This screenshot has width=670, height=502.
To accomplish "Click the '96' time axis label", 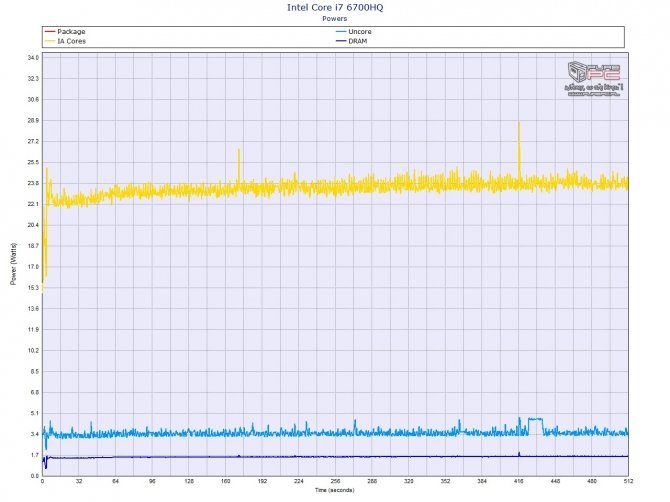I will click(x=153, y=481).
